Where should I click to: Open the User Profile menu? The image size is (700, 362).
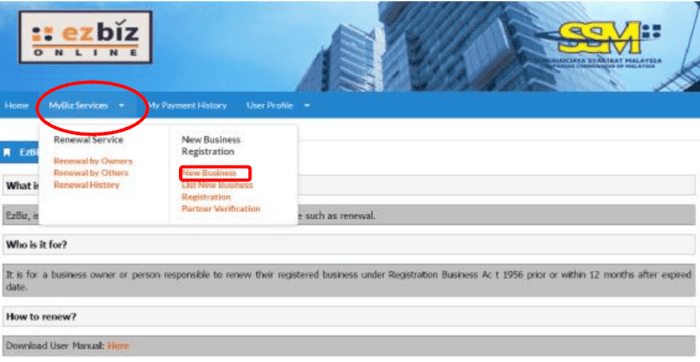(270, 106)
